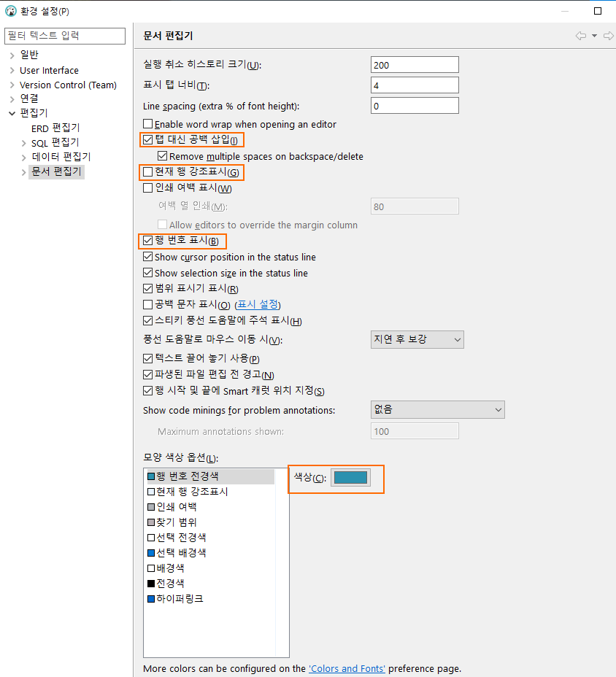The width and height of the screenshot is (616, 677).
Task: Select 문서 편집기 tree item
Action: tap(56, 172)
